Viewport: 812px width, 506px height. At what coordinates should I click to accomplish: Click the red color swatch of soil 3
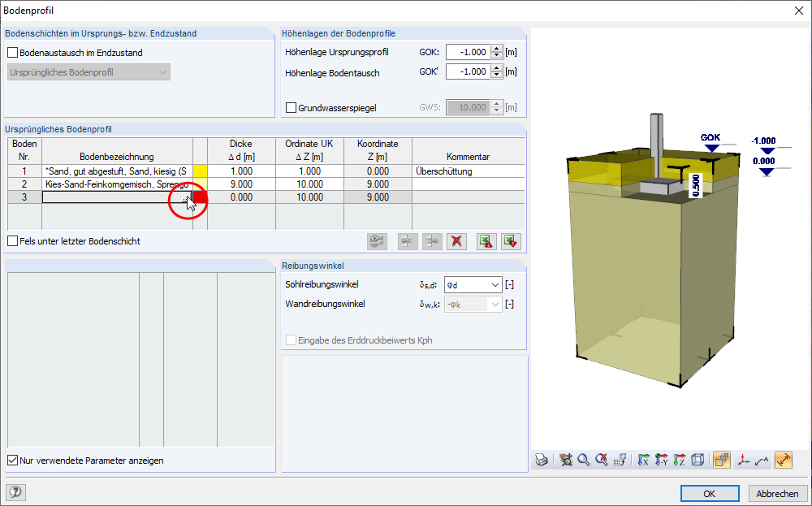pos(200,197)
